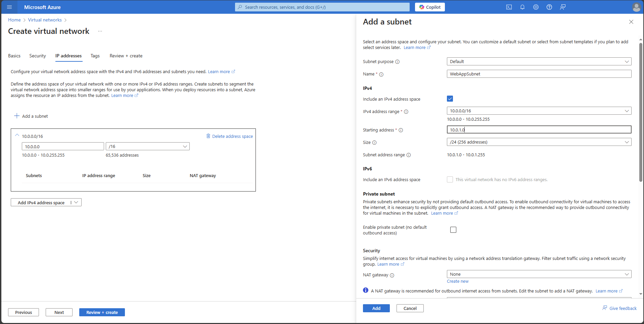Go to the Review + create tab
The width and height of the screenshot is (644, 324).
click(x=126, y=56)
